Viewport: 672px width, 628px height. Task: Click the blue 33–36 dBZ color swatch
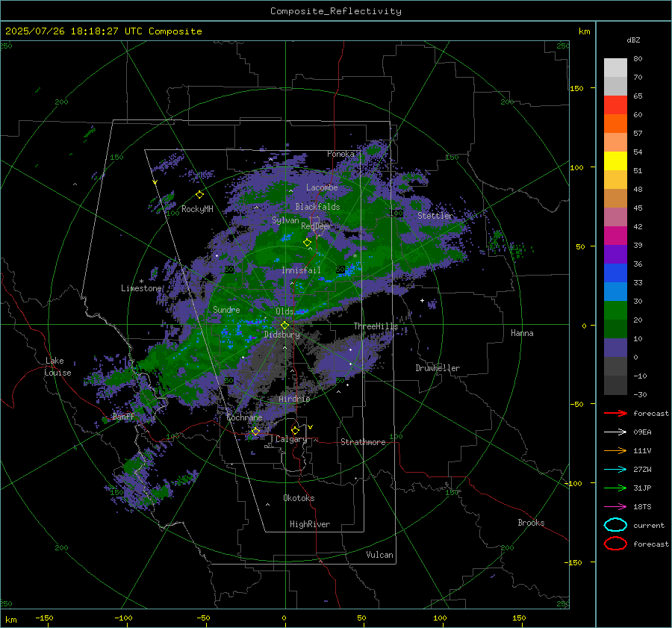(615, 273)
